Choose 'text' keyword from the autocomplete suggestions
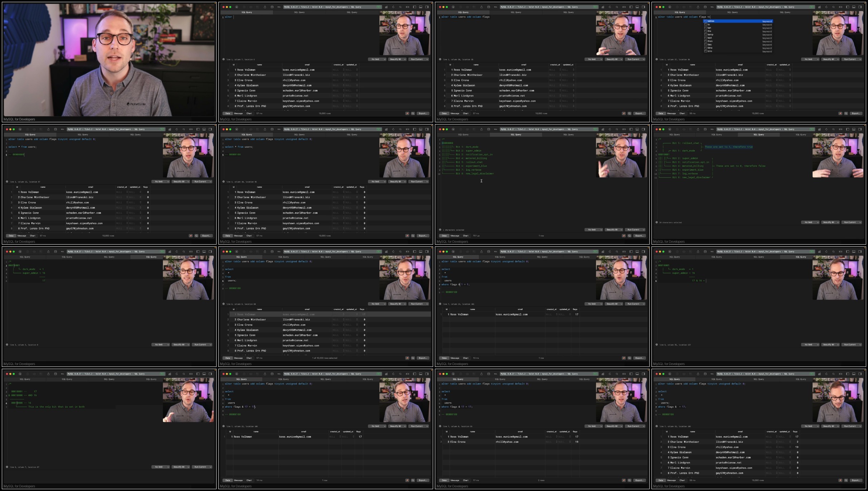 710,38
